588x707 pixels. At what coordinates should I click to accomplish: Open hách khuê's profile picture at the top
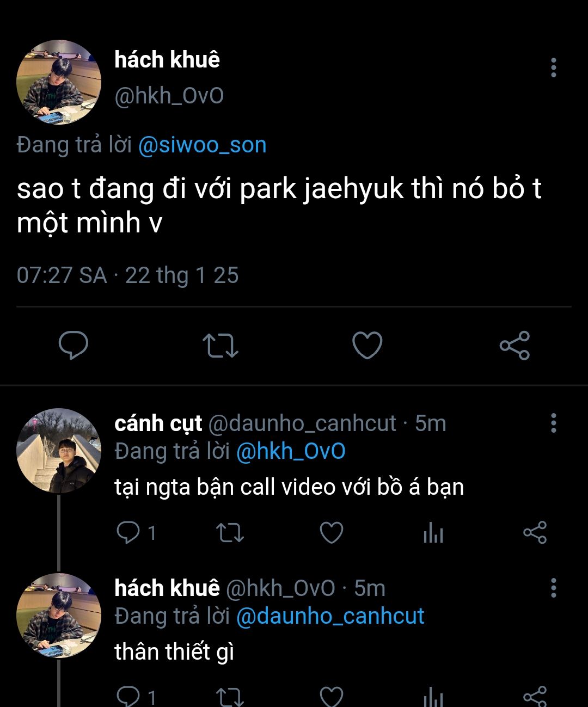click(59, 82)
